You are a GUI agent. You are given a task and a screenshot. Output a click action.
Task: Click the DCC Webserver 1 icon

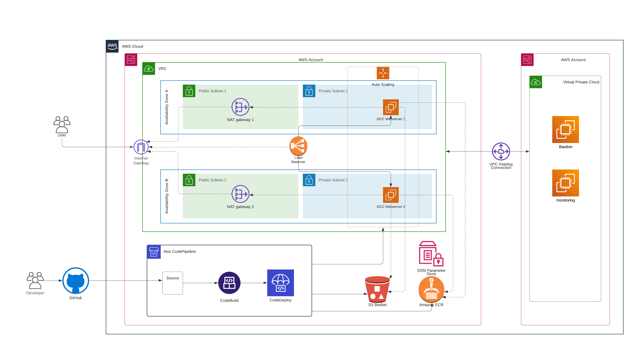[391, 107]
